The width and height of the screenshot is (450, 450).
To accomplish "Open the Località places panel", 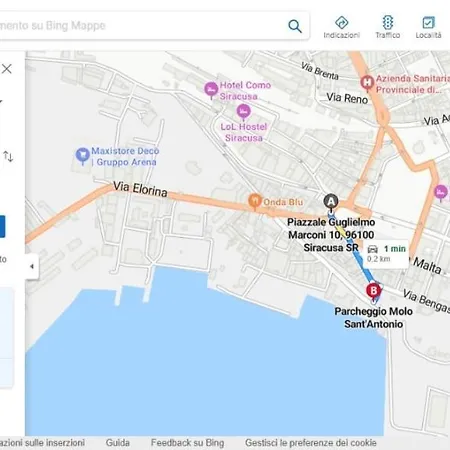I will click(428, 27).
